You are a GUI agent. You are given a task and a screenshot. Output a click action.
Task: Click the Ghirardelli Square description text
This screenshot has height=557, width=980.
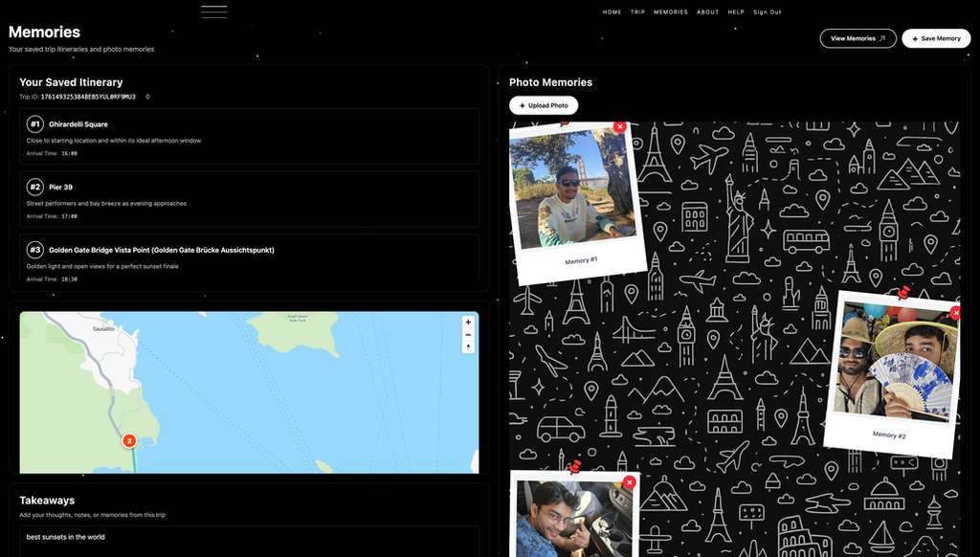(114, 141)
